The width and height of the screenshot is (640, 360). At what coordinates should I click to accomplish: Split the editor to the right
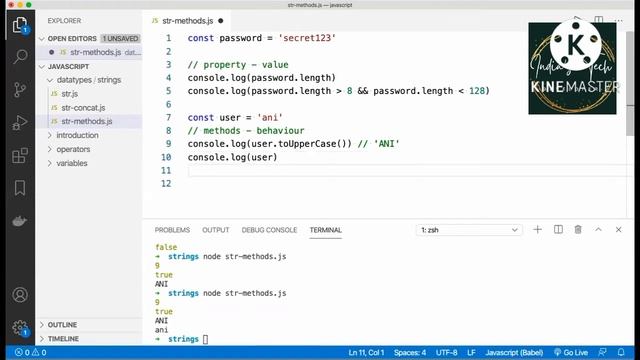tap(599, 20)
